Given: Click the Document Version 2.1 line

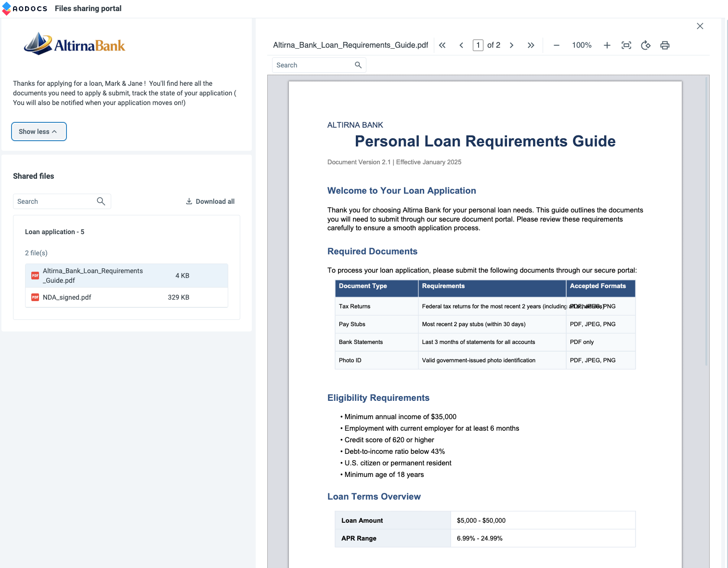Looking at the screenshot, I should 394,162.
